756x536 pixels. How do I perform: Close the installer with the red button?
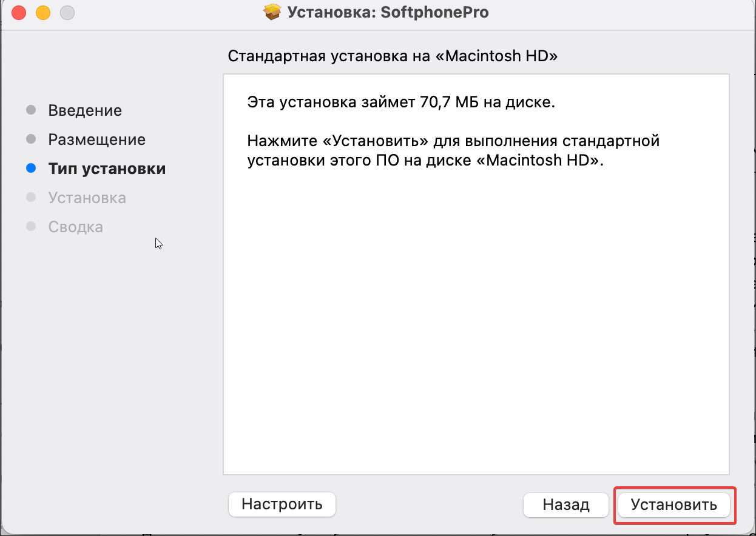(19, 12)
